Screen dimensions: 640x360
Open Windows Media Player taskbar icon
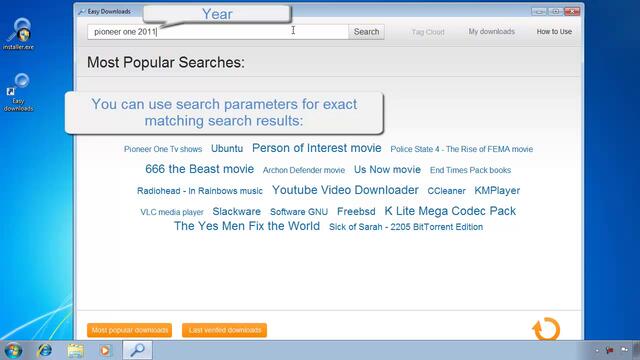coord(105,351)
